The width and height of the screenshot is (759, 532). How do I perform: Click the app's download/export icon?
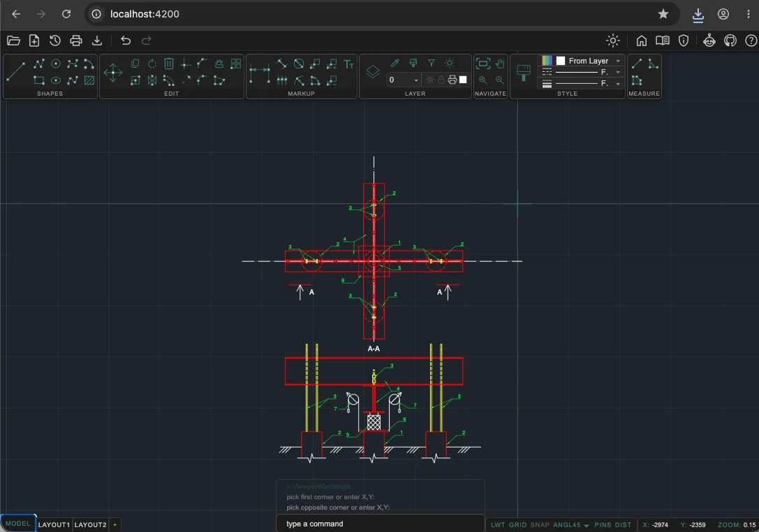pyautogui.click(x=97, y=40)
